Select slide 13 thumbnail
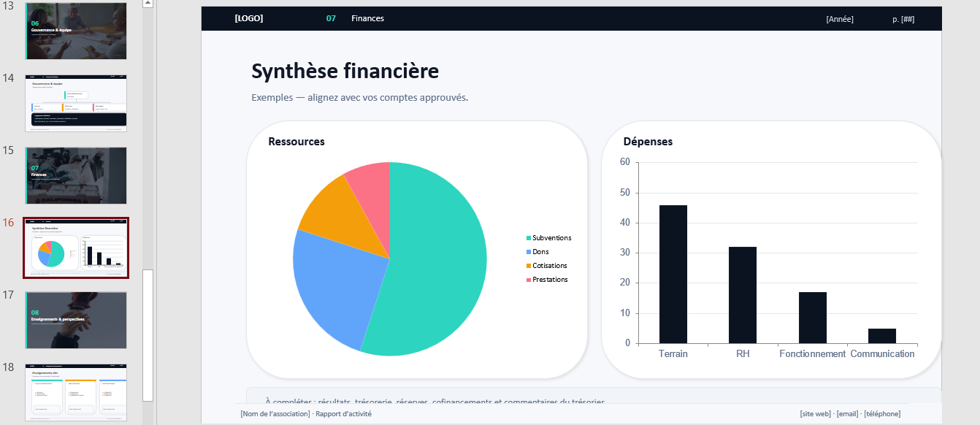This screenshot has width=980, height=425. tap(76, 31)
